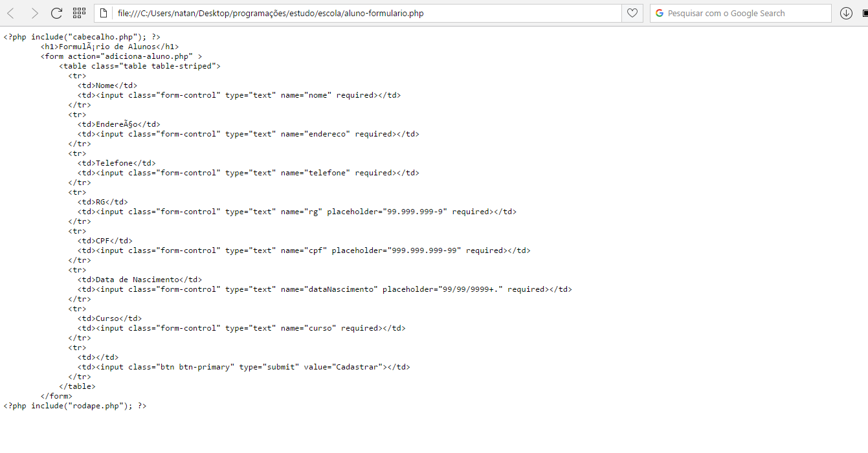Click the input line with name="cpf"

(304, 250)
